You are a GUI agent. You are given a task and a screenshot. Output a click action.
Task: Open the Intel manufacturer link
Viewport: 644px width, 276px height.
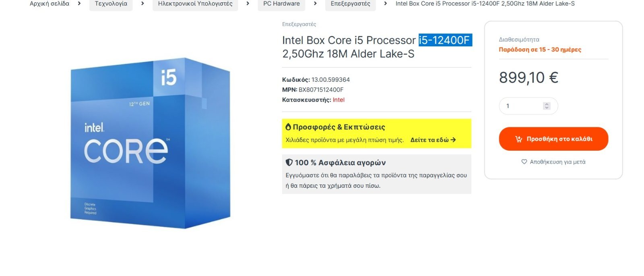(339, 100)
